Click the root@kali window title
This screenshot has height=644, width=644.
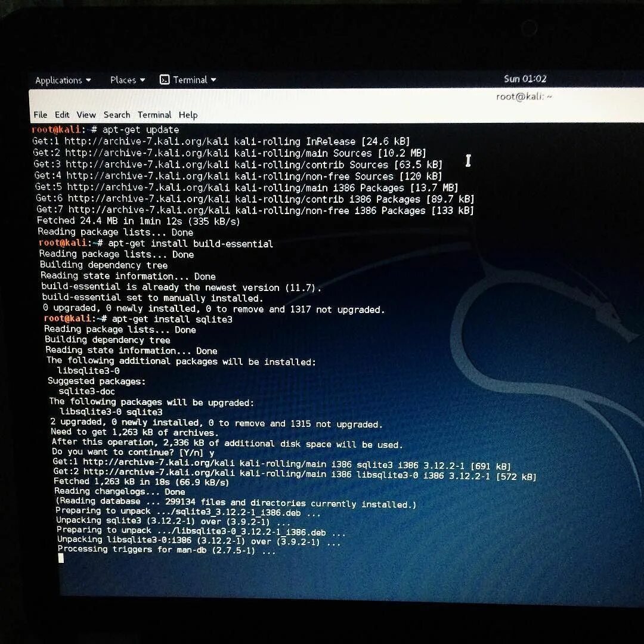click(x=524, y=97)
